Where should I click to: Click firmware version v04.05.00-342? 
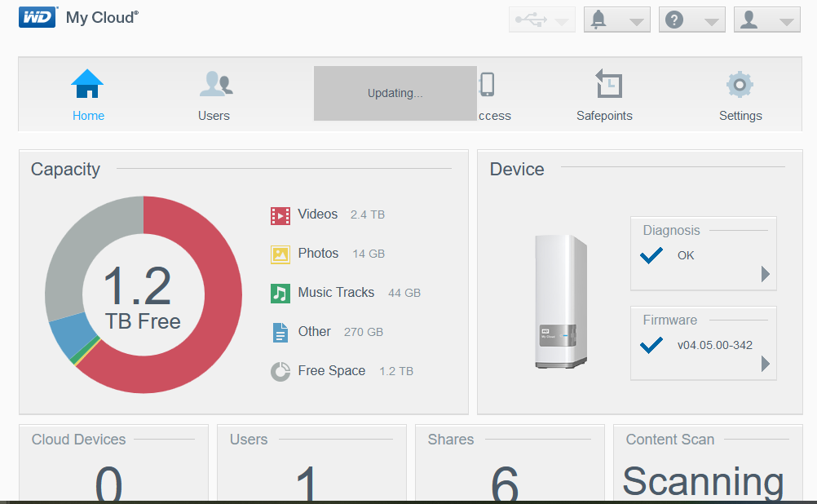pyautogui.click(x=715, y=345)
